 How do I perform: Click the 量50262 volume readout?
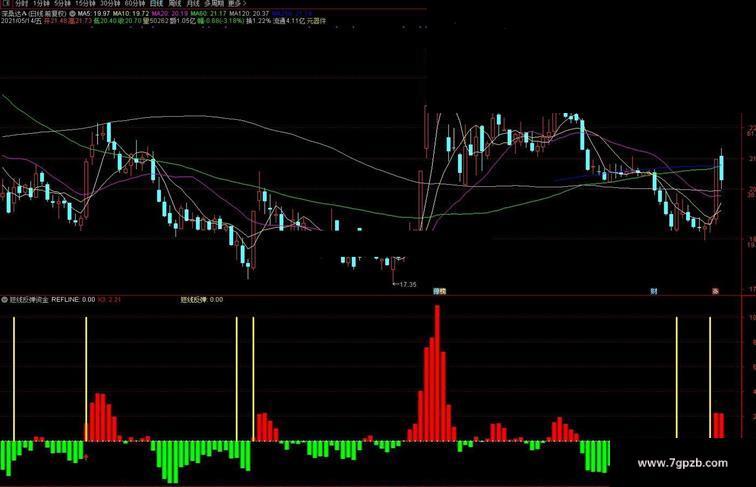[155, 21]
